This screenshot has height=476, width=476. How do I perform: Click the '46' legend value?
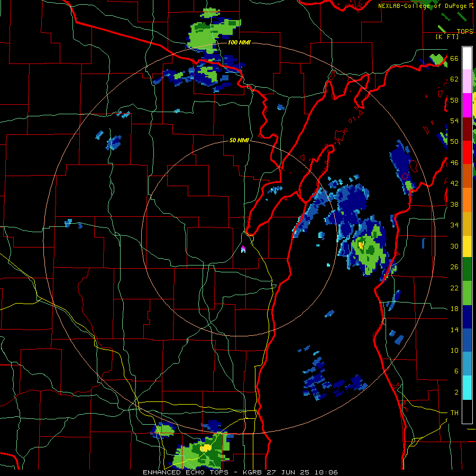click(454, 162)
